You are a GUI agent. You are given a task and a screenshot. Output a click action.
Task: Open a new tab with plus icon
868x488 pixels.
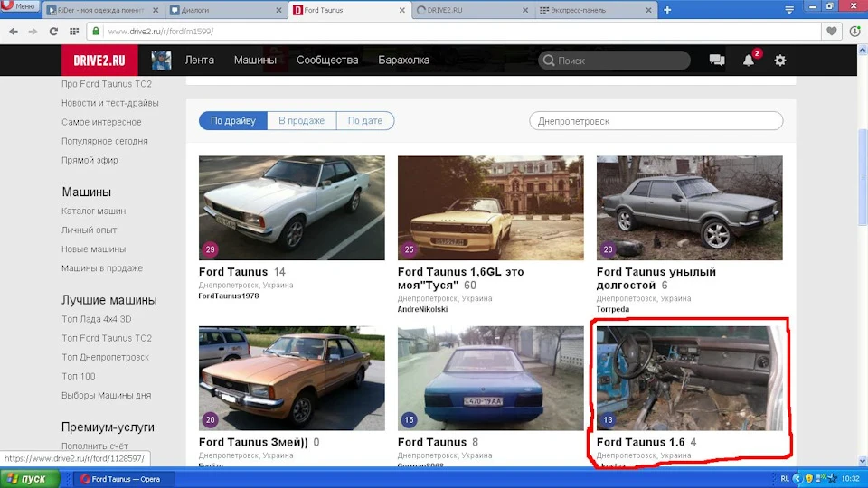click(667, 10)
